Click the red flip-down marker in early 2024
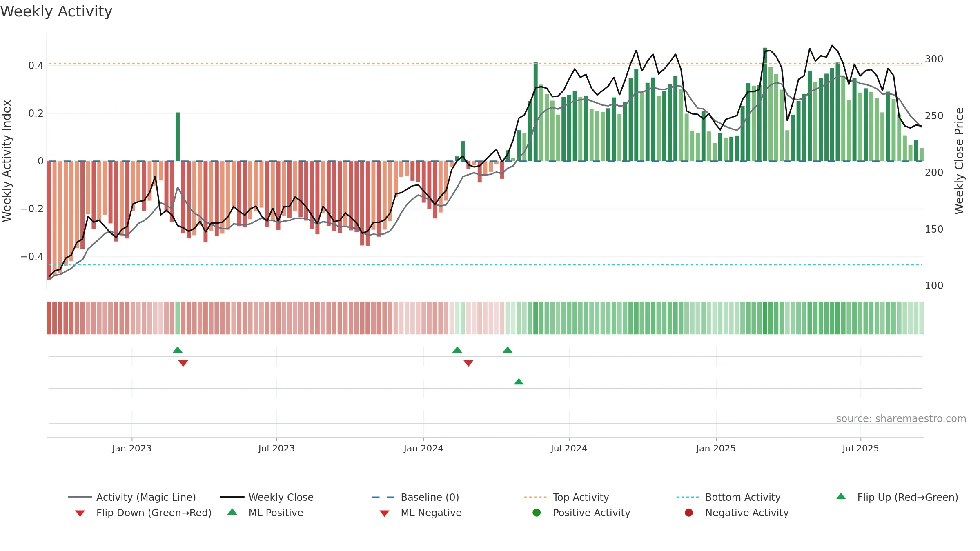 tap(468, 363)
